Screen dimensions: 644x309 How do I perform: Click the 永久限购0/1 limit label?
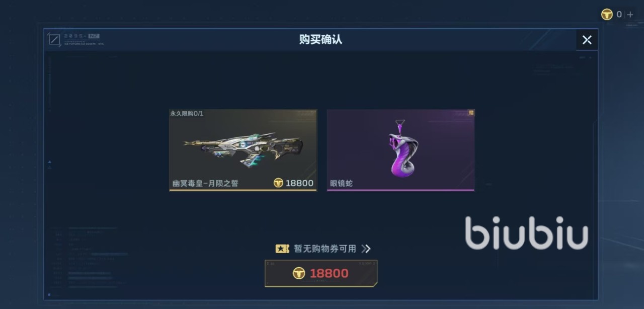pos(187,114)
